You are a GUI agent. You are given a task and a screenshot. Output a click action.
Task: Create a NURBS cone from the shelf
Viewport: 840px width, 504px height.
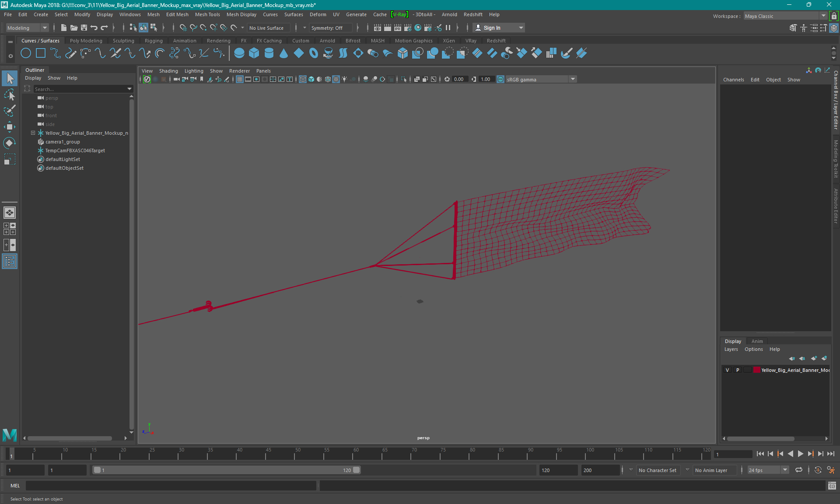[x=284, y=53]
